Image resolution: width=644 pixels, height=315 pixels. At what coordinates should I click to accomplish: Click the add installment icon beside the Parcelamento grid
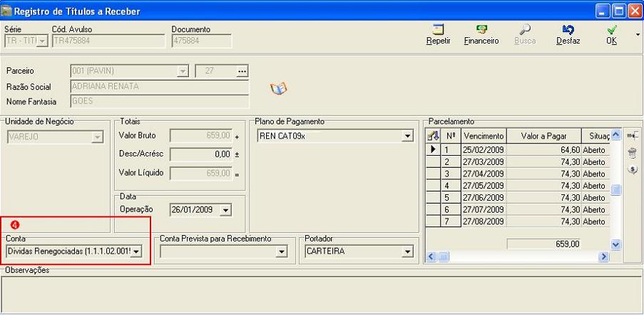633,135
